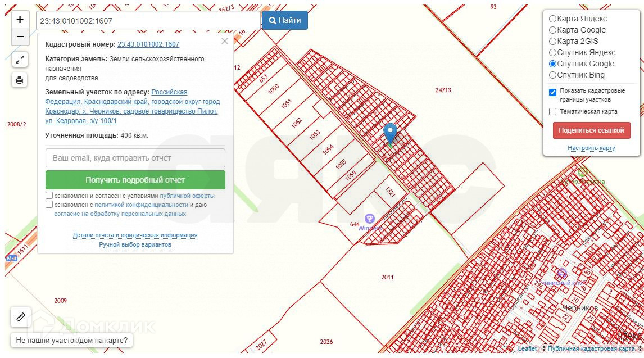Accept политикой конфиденциальности consent checkbox
Viewport: 644px width, 358px height.
click(49, 205)
